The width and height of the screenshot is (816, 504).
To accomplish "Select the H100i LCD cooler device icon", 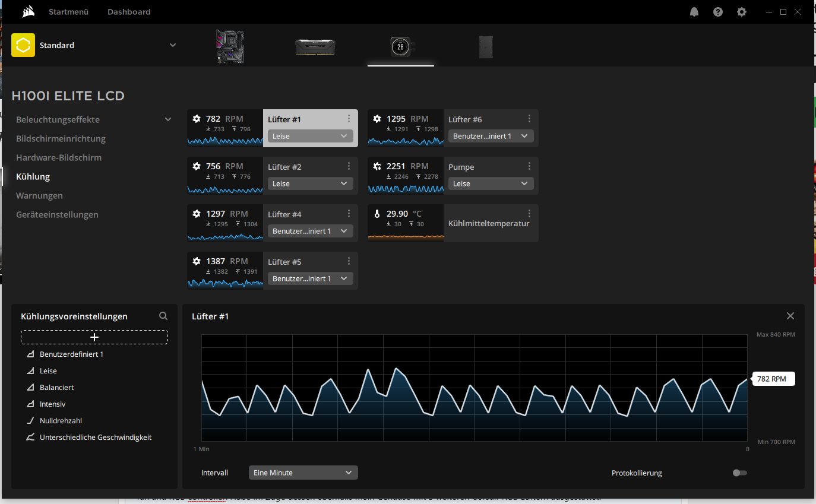I will click(x=401, y=46).
